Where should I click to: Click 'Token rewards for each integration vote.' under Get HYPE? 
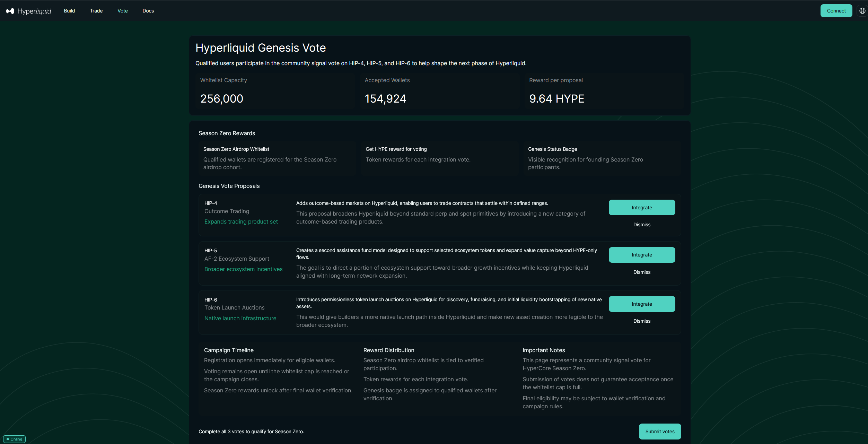(418, 160)
